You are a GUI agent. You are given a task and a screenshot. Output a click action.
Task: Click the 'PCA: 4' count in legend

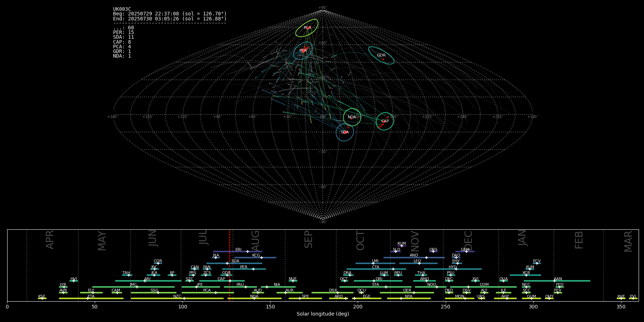pos(122,47)
